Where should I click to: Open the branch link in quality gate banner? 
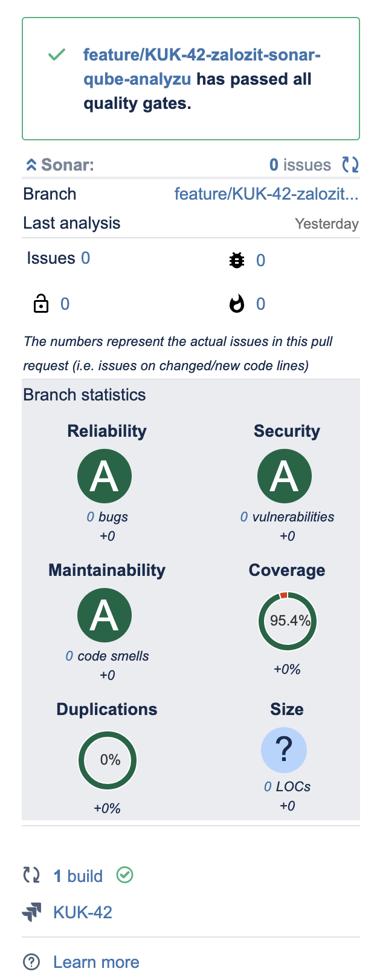point(202,67)
